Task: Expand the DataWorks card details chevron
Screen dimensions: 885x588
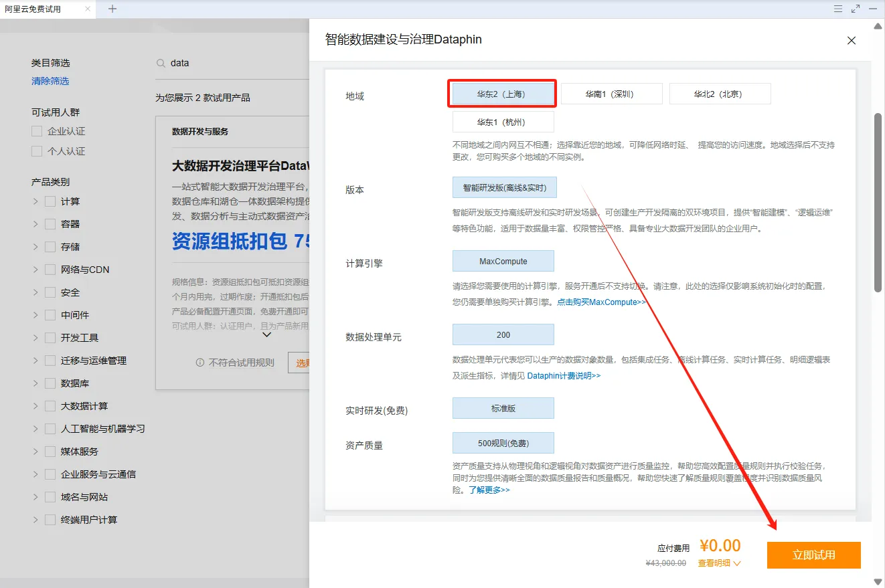Action: tap(266, 334)
